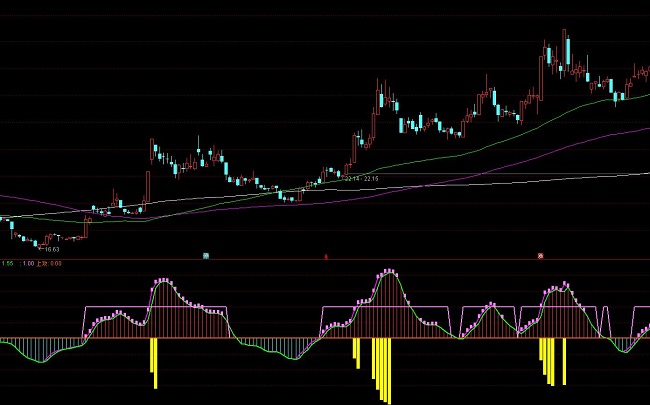Click the small red marker in the timeline center
The width and height of the screenshot is (650, 405).
[325, 257]
